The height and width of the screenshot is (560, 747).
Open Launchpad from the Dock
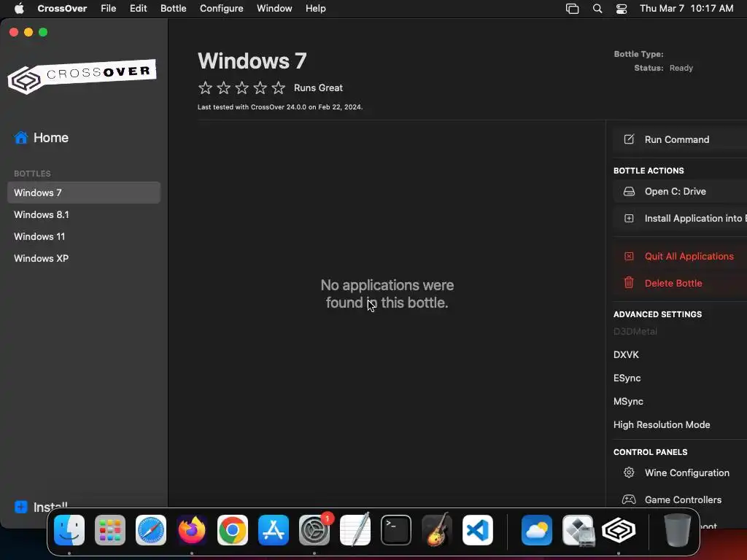pos(110,530)
